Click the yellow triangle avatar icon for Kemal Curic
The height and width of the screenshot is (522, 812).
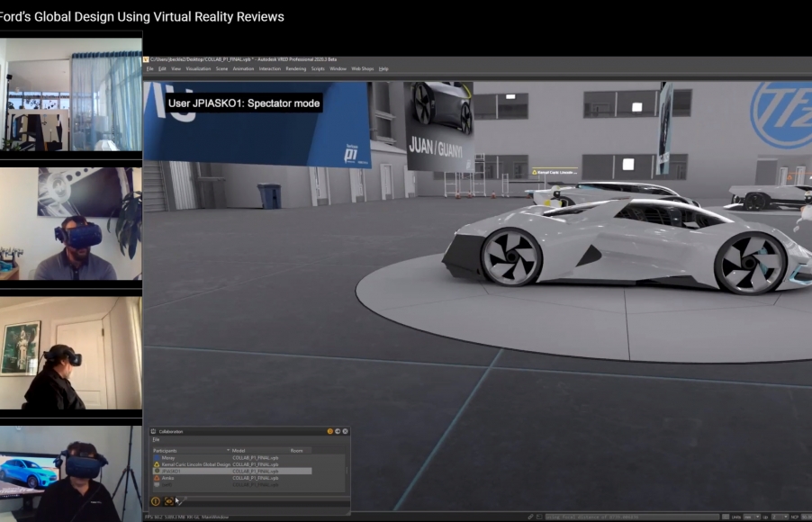pyautogui.click(x=157, y=464)
